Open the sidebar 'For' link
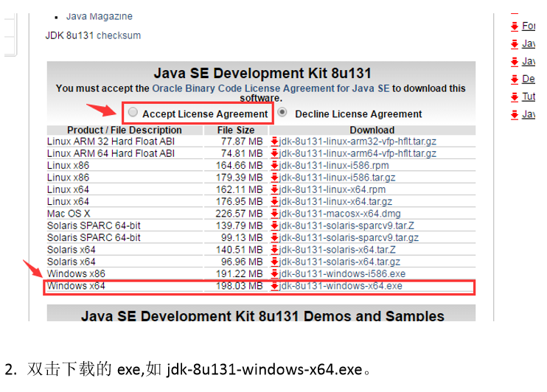The width and height of the screenshot is (547, 392). [x=529, y=26]
